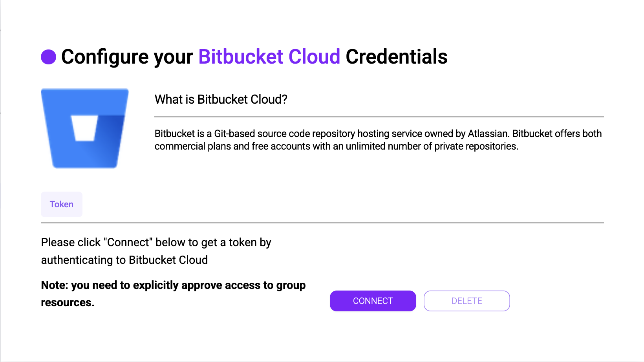Click the word "Configure" in the title

coord(105,57)
